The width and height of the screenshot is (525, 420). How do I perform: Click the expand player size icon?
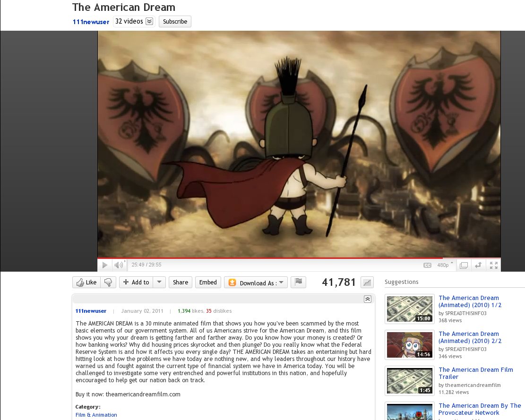478,266
